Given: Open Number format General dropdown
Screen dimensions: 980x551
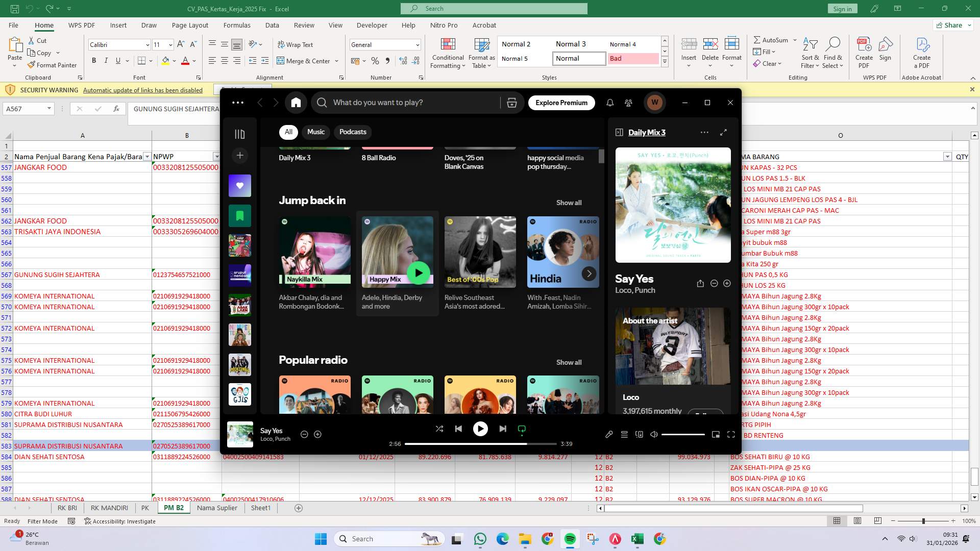Looking at the screenshot, I should pyautogui.click(x=417, y=45).
